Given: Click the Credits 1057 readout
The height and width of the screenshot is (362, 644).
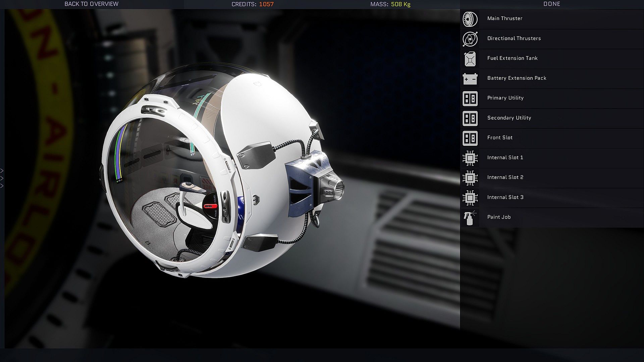Looking at the screenshot, I should pyautogui.click(x=253, y=4).
